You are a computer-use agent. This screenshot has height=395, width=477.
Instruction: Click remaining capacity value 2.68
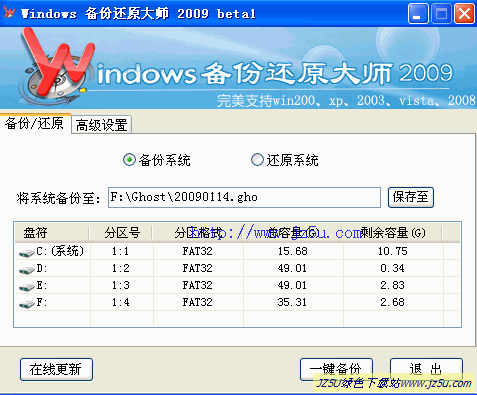point(393,302)
